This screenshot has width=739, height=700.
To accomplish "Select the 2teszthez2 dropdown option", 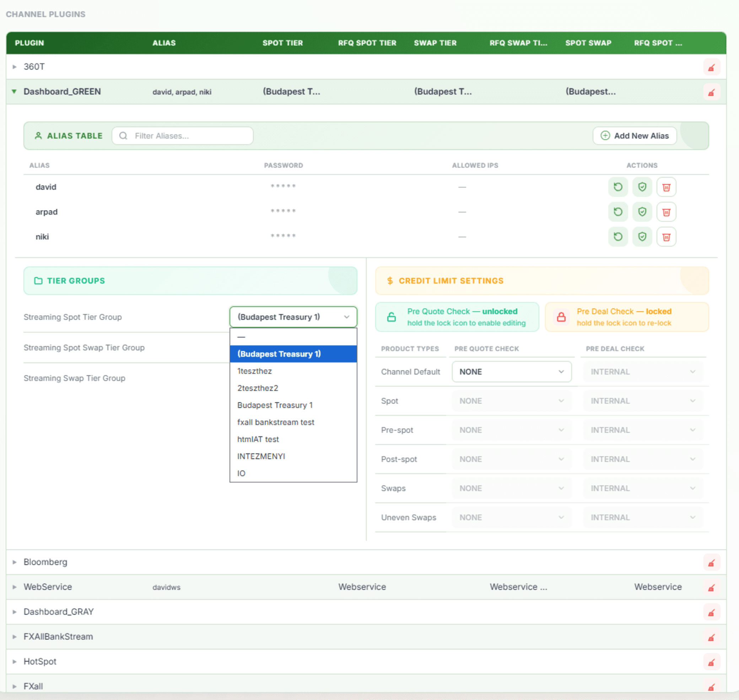I will tap(293, 388).
